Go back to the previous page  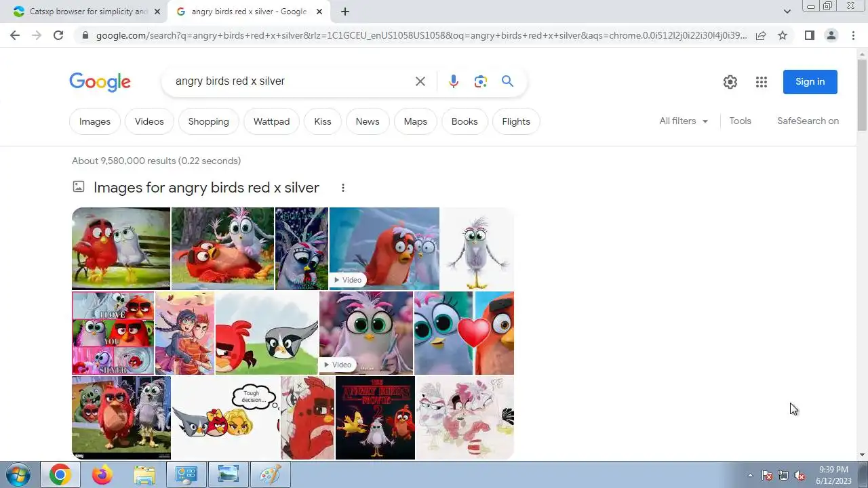tap(15, 35)
